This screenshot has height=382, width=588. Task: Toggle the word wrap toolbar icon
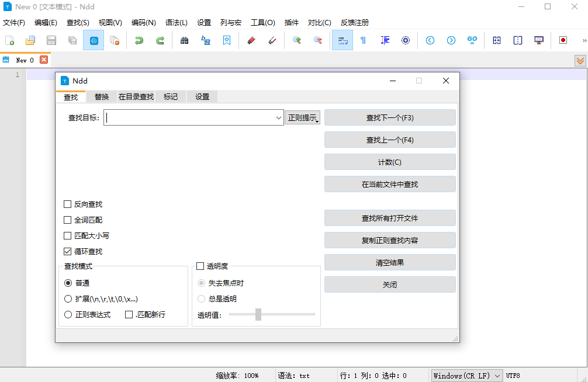(343, 40)
